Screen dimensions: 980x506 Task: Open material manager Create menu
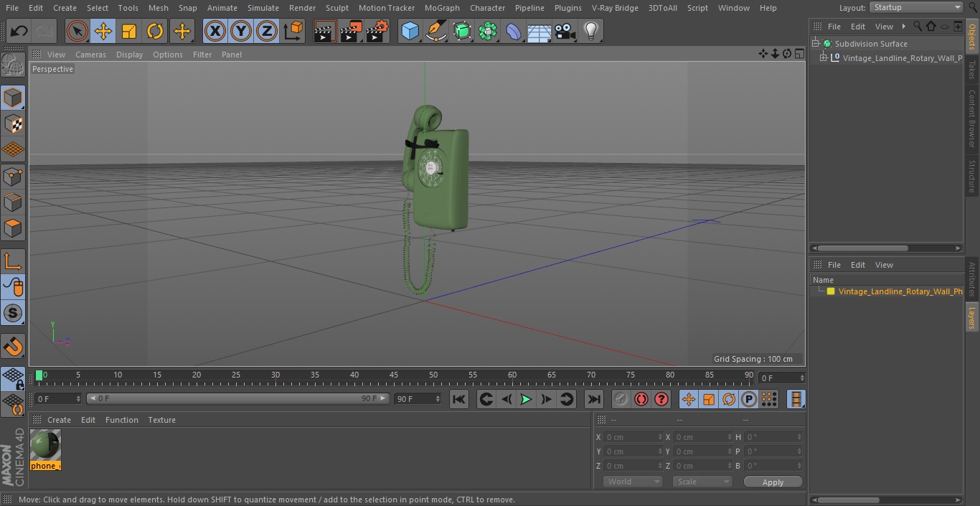[59, 420]
